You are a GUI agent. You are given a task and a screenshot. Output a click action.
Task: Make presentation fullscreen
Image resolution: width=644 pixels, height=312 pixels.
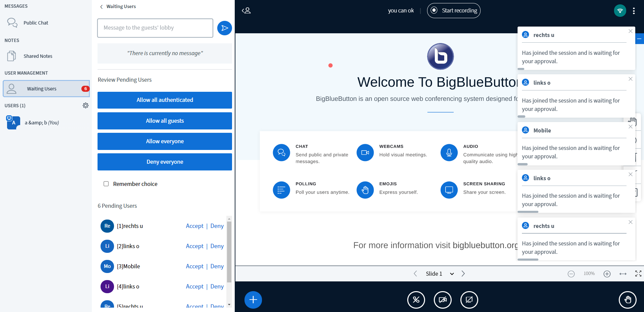pyautogui.click(x=638, y=274)
